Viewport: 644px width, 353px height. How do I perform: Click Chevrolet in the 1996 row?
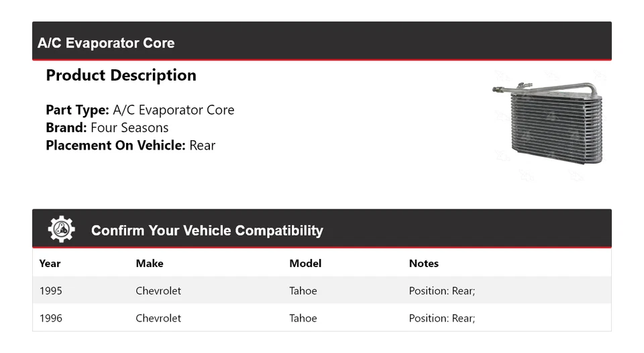(158, 318)
